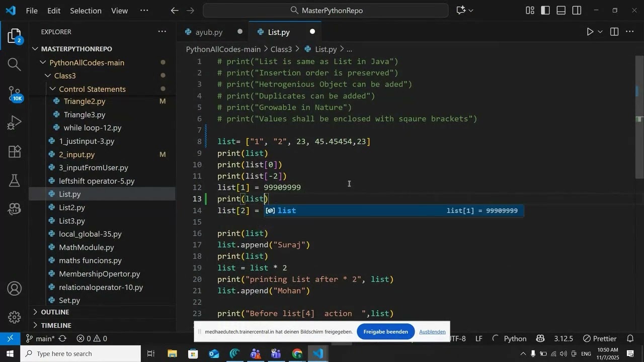
Task: Open the View menu
Action: coord(119,10)
